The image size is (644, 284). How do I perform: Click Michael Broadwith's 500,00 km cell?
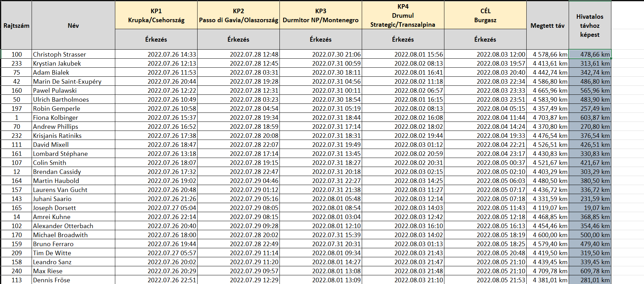point(590,235)
